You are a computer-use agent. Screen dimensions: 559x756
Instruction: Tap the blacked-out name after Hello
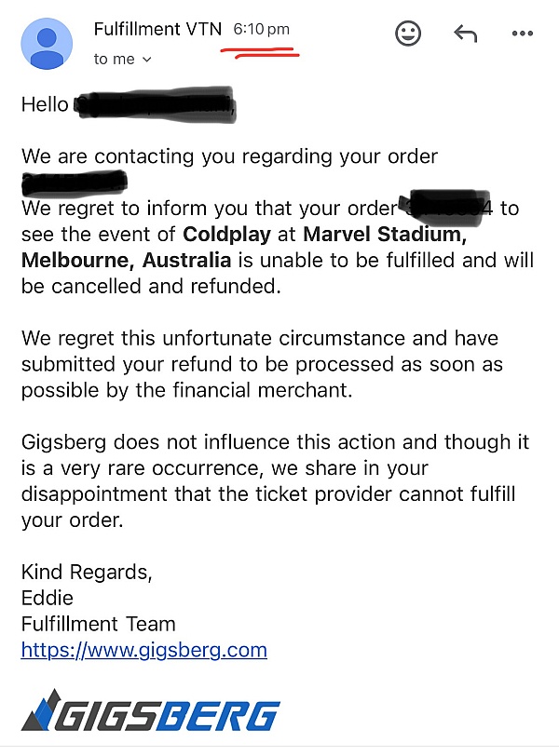pos(155,104)
